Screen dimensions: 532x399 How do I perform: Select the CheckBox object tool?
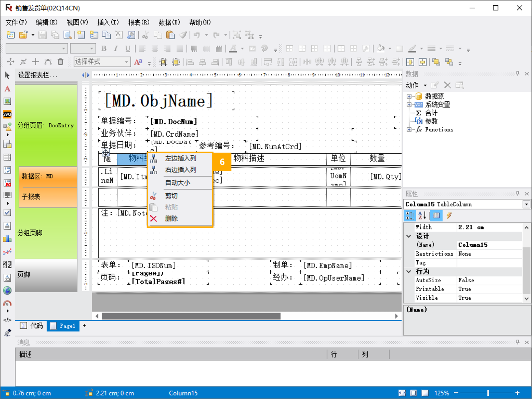click(7, 212)
